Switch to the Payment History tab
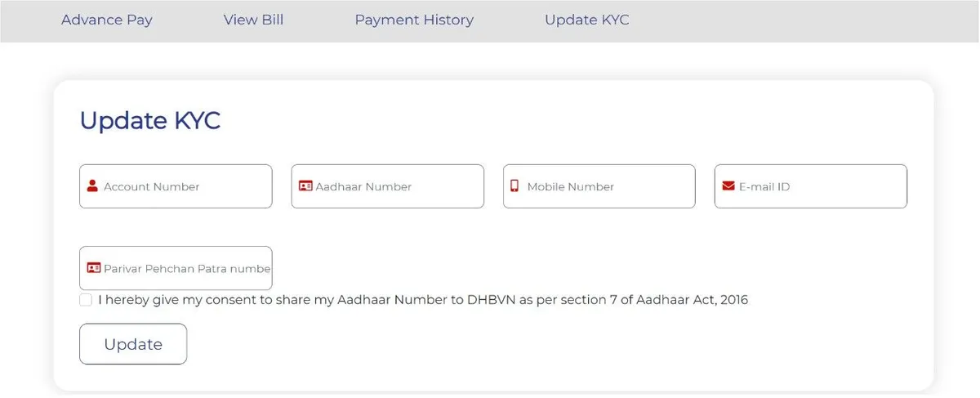The image size is (980, 398). point(414,20)
